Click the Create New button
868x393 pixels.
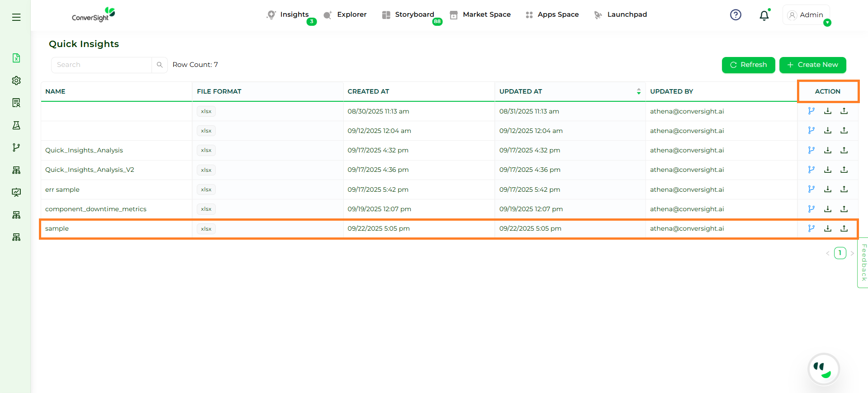pyautogui.click(x=812, y=65)
